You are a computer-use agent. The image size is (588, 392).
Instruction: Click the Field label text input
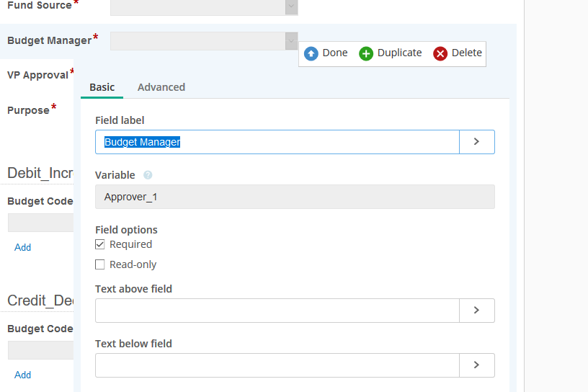click(277, 142)
